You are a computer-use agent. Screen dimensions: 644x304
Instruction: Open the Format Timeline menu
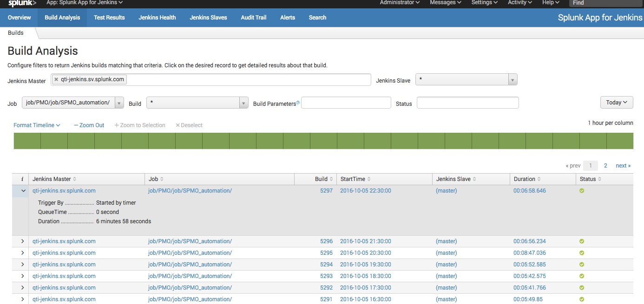coord(37,125)
